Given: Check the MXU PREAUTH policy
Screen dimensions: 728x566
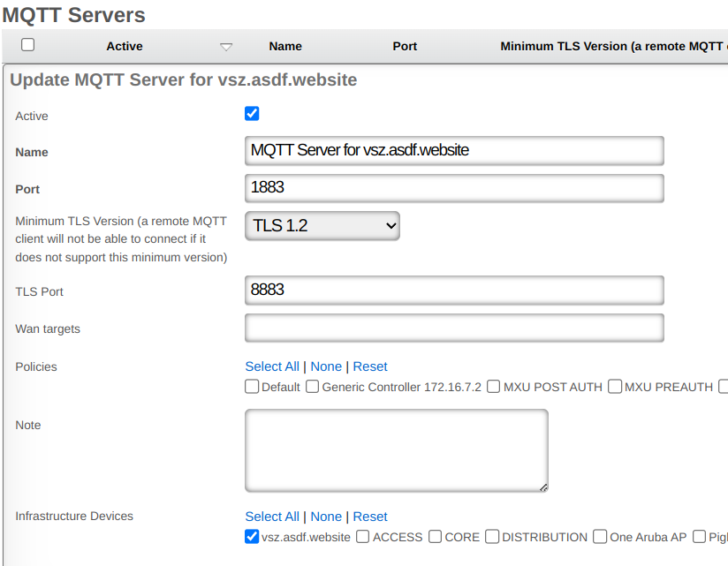Looking at the screenshot, I should [615, 387].
